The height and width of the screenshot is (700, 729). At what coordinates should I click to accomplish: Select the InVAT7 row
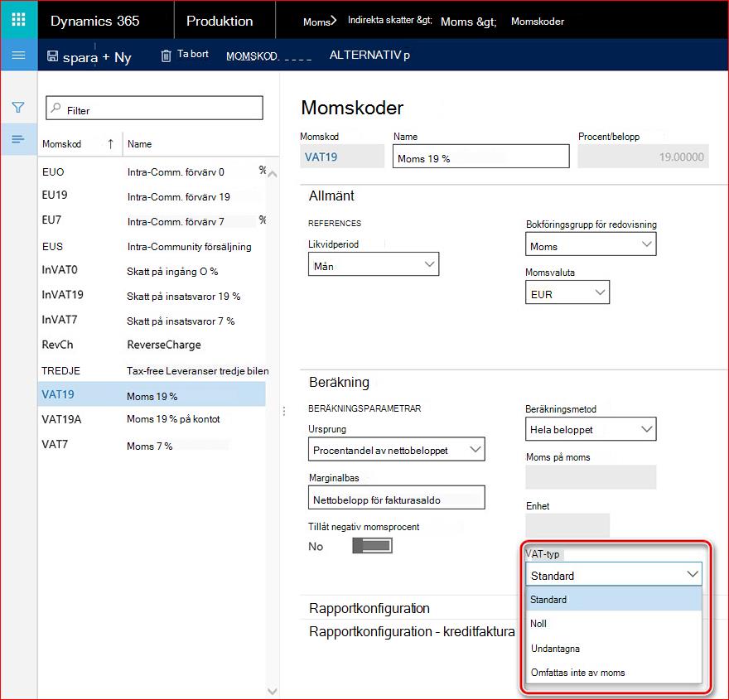pyautogui.click(x=152, y=321)
